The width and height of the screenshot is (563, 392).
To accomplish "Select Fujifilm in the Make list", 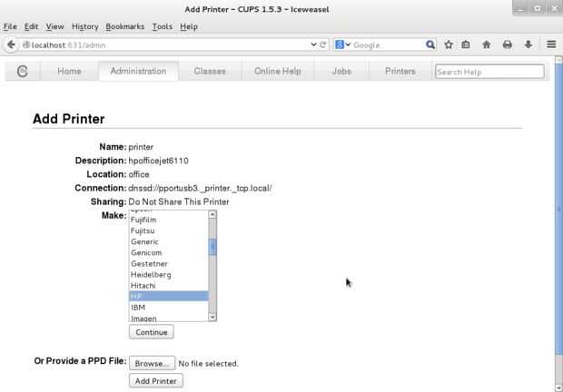I will coord(168,220).
